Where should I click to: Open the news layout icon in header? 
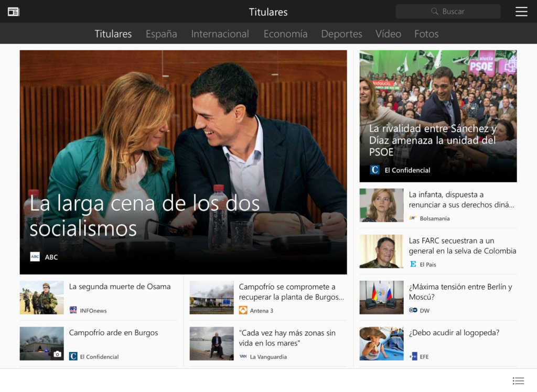point(13,12)
